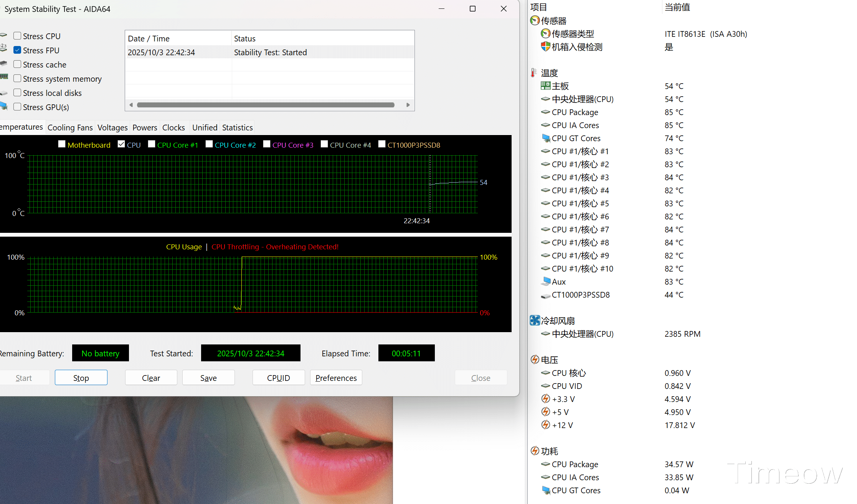Click the CT1000P3PSSD8 drive icon in the list
857x504 pixels.
tap(545, 295)
